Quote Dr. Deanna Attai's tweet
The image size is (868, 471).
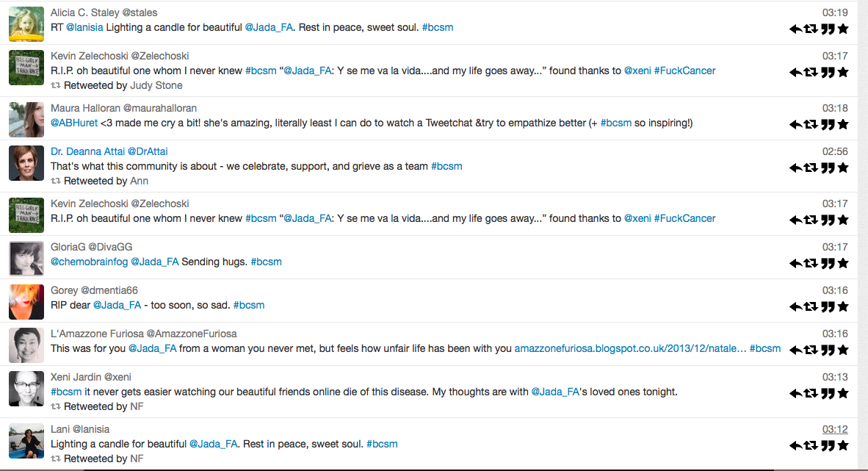pos(828,168)
